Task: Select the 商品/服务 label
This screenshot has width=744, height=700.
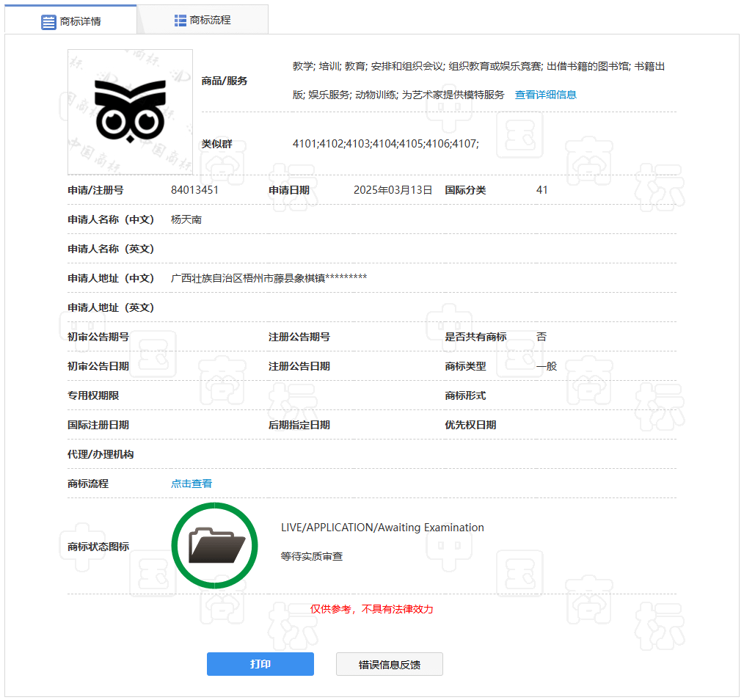Action: pyautogui.click(x=225, y=81)
